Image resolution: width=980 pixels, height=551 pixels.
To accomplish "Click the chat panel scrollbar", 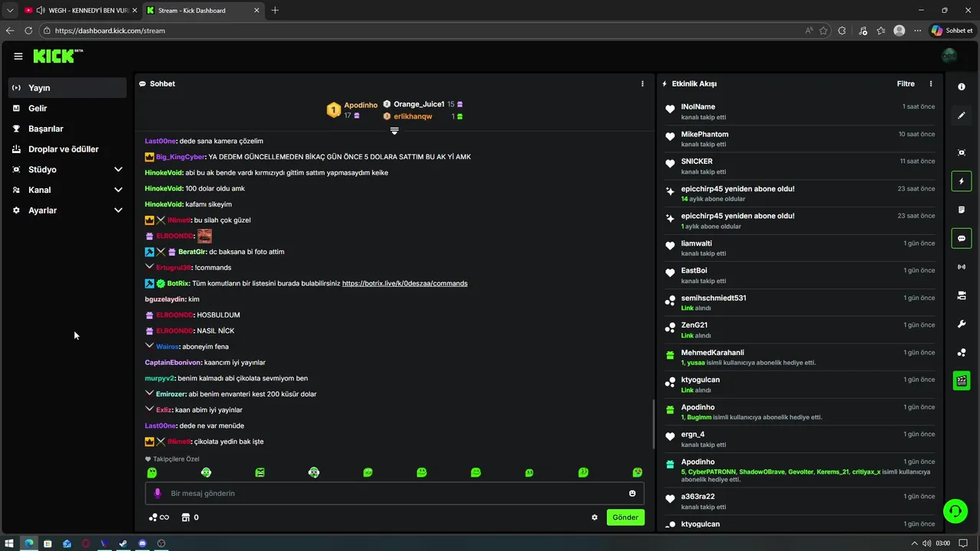I will pyautogui.click(x=653, y=423).
